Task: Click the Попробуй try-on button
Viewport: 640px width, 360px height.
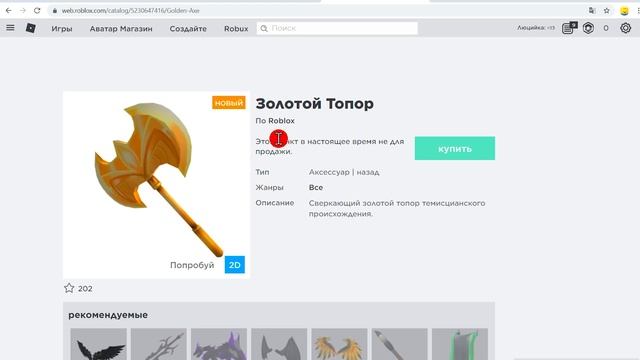Action: click(x=192, y=265)
